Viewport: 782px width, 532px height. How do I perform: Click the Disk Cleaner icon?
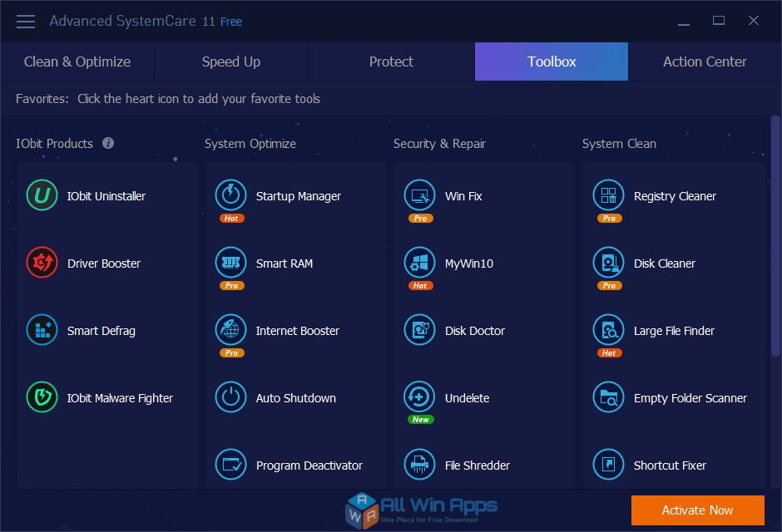[608, 263]
